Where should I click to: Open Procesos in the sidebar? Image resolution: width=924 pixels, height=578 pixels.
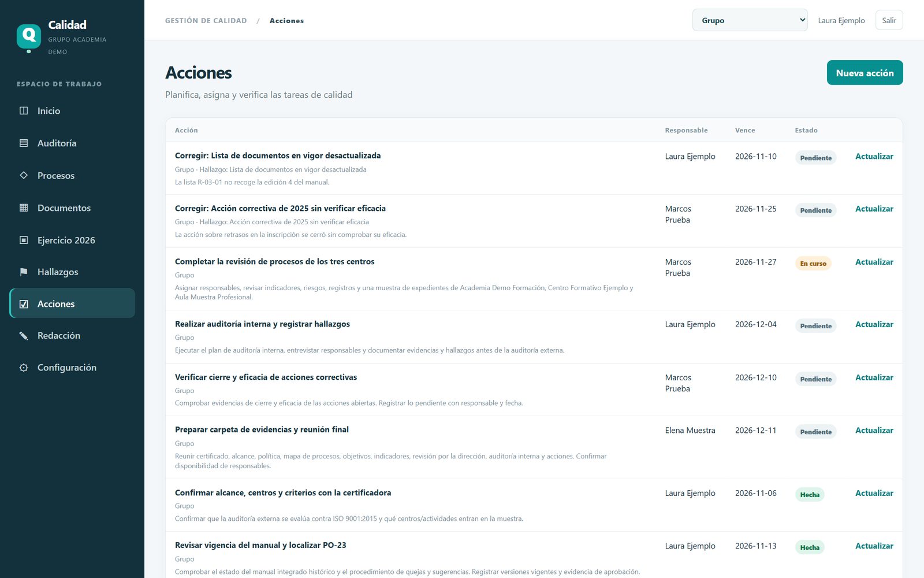point(72,175)
